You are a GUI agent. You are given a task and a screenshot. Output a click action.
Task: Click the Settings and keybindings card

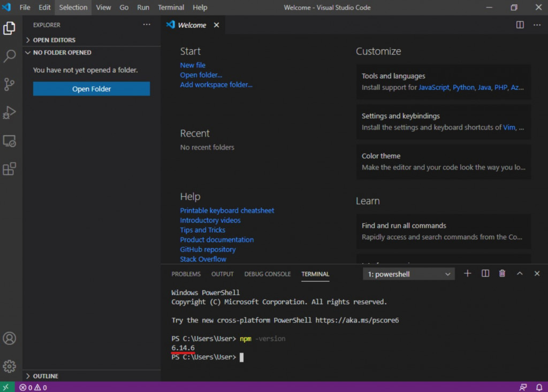point(444,121)
